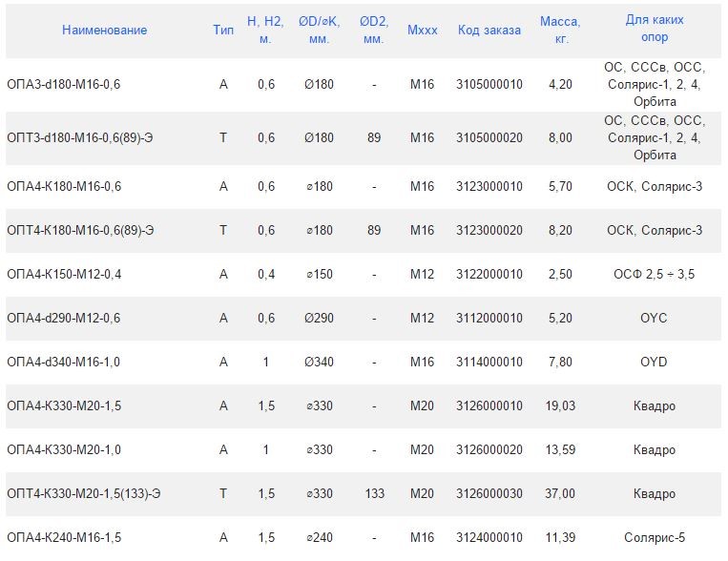Select product ОПА3-d180-М16-0,6
Screen dimensions: 728x561
click(x=64, y=84)
